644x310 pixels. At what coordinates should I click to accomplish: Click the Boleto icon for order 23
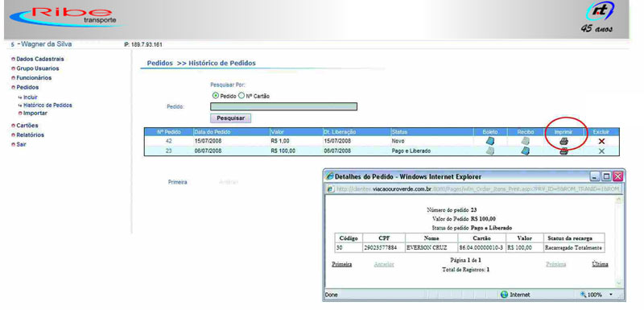[490, 151]
